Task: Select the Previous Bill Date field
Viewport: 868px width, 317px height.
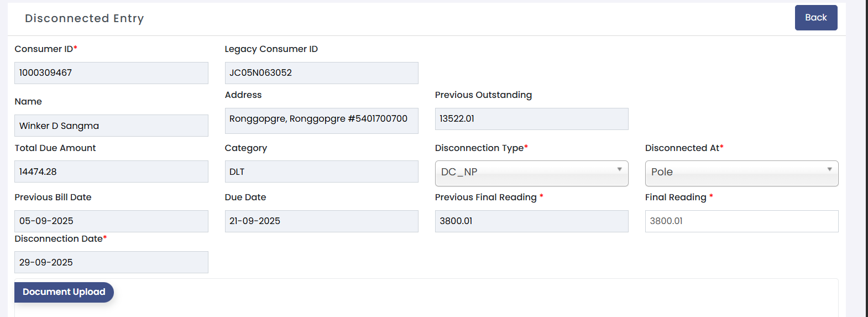Action: pyautogui.click(x=111, y=221)
